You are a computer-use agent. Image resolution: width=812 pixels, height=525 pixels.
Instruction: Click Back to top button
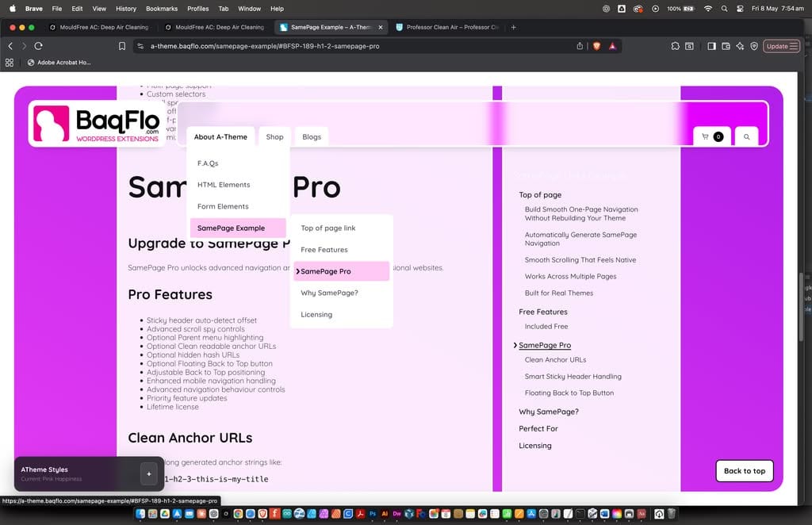point(744,471)
